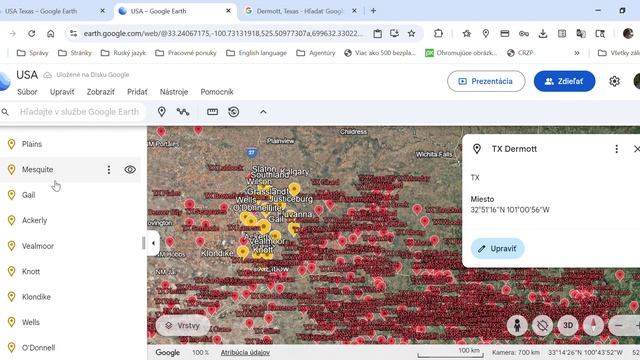Screen dimensions: 640x360
Task: Open browser downloads icon
Action: [x=543, y=33]
